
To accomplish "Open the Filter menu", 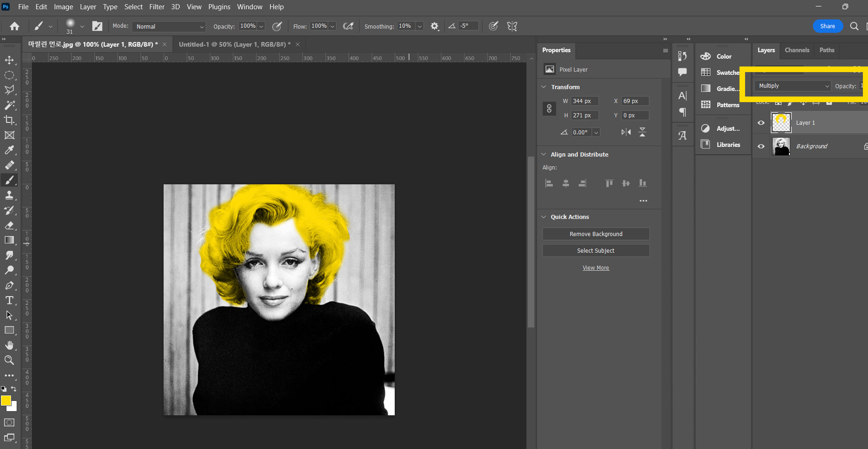I will pyautogui.click(x=157, y=7).
